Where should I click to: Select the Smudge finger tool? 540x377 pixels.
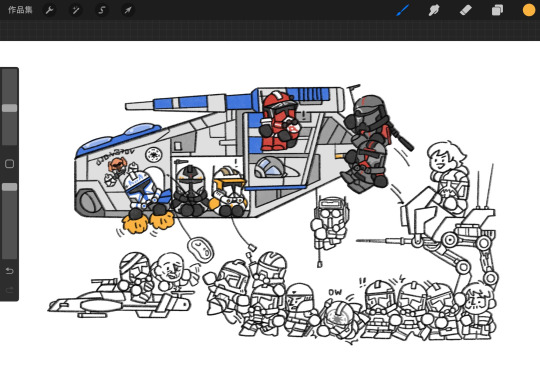(434, 10)
